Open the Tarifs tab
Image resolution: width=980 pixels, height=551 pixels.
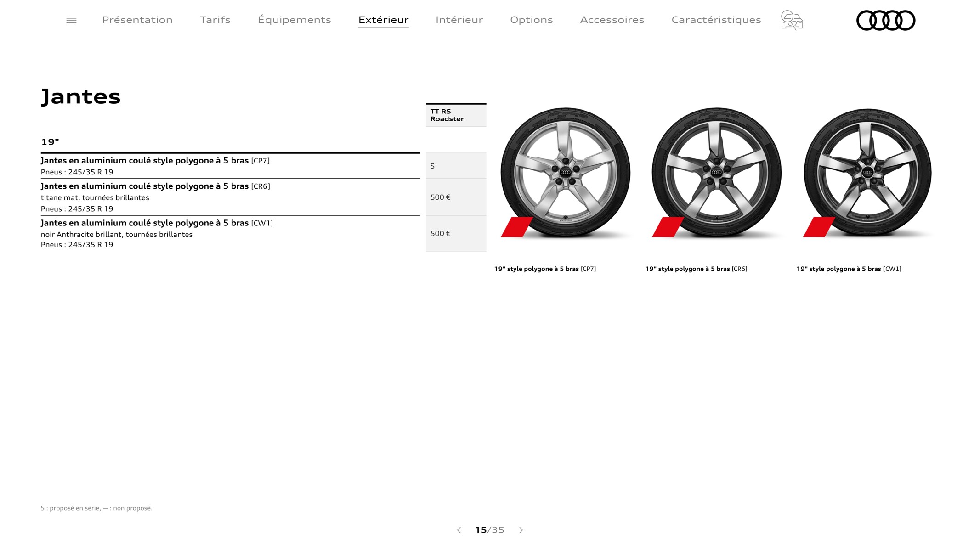[215, 20]
